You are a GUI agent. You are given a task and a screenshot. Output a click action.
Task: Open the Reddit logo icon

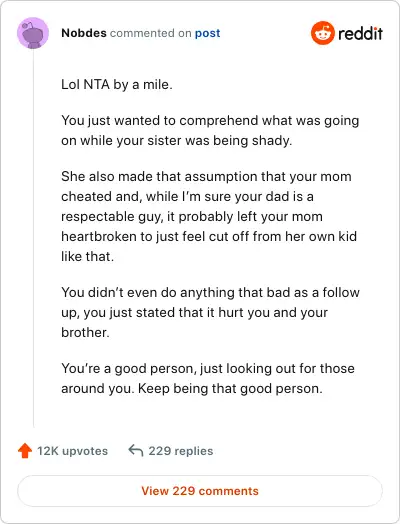click(x=322, y=33)
